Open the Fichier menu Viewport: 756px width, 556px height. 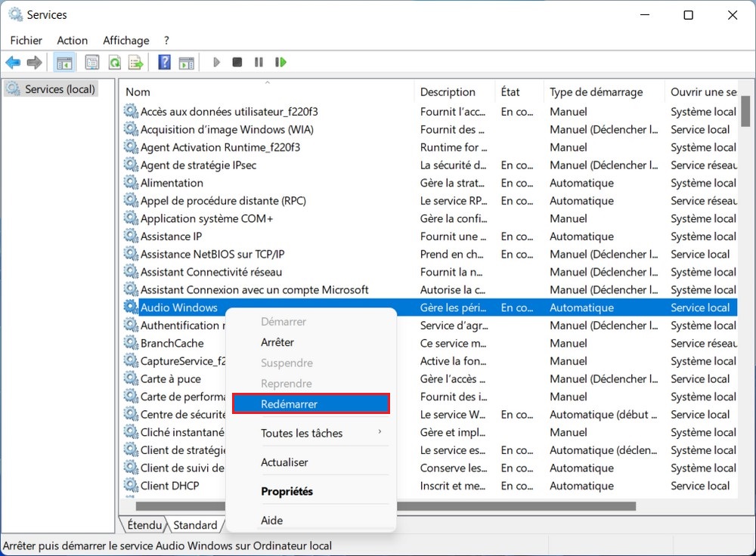(26, 41)
